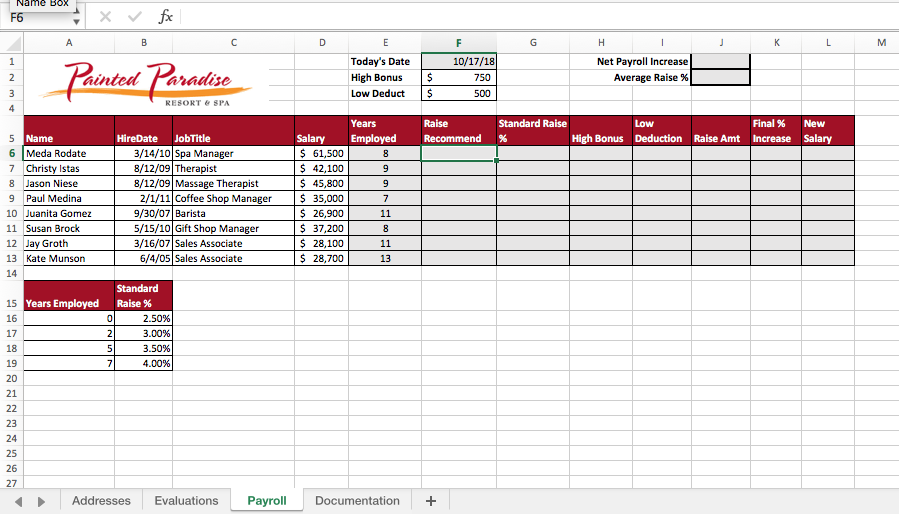Select the Low Deduct 500 cell

(459, 94)
